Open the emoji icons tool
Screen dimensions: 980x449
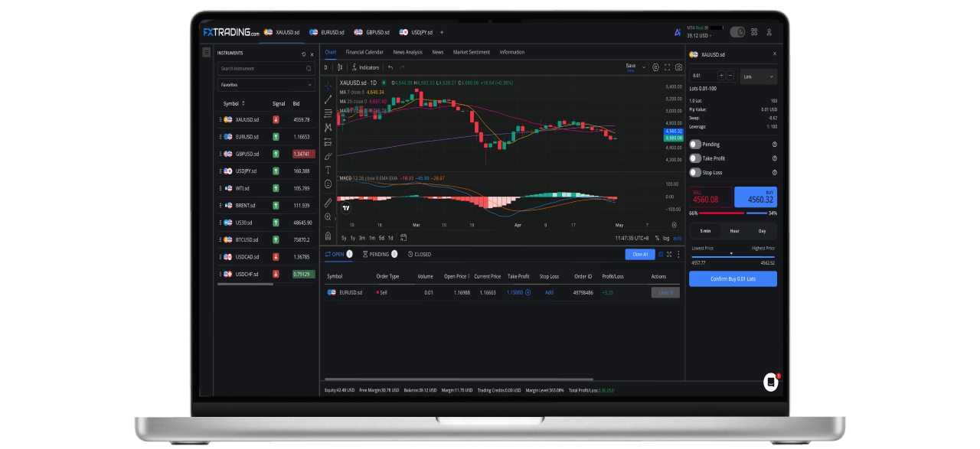pos(328,184)
